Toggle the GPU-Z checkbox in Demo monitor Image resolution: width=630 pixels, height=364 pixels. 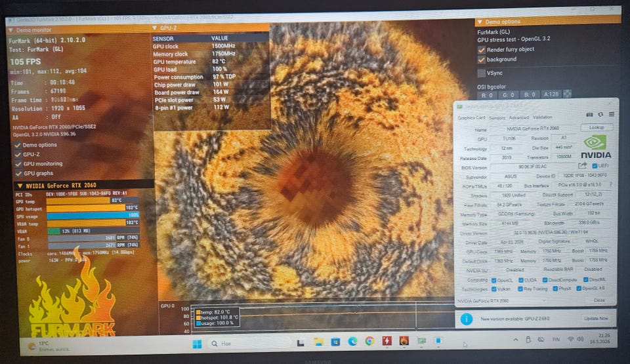[18, 155]
